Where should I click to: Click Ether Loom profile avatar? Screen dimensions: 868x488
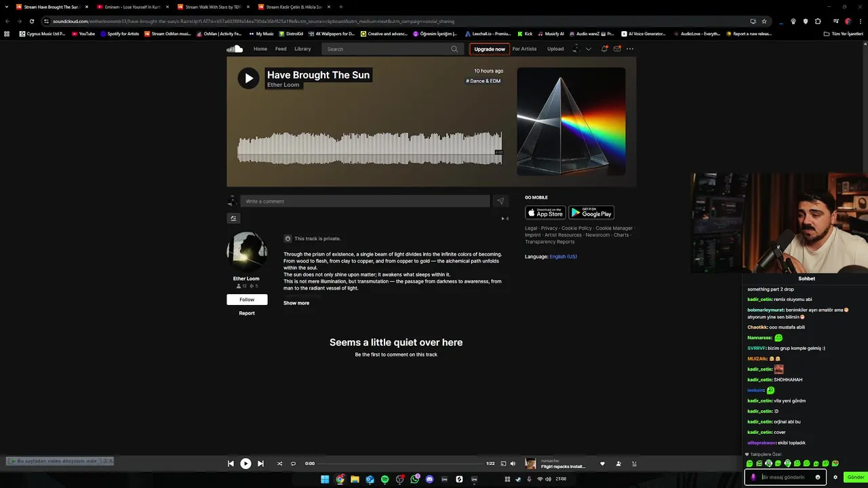pyautogui.click(x=247, y=252)
